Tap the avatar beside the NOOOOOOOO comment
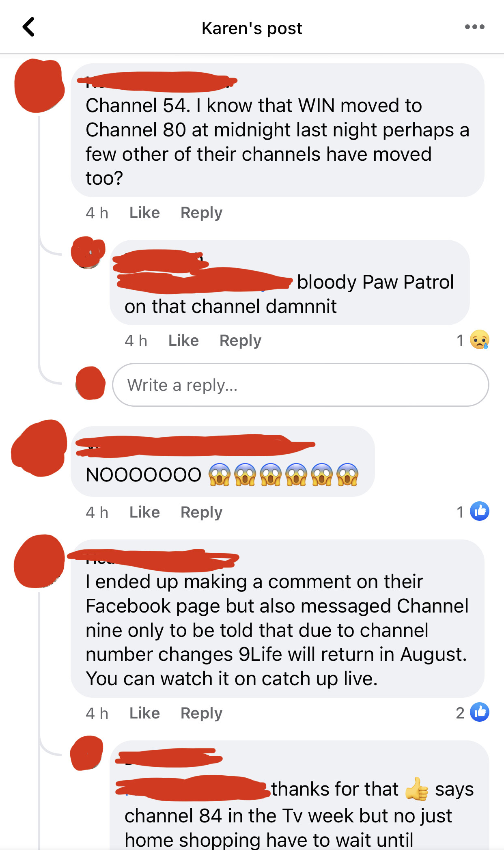Image resolution: width=504 pixels, height=850 pixels. point(39,448)
